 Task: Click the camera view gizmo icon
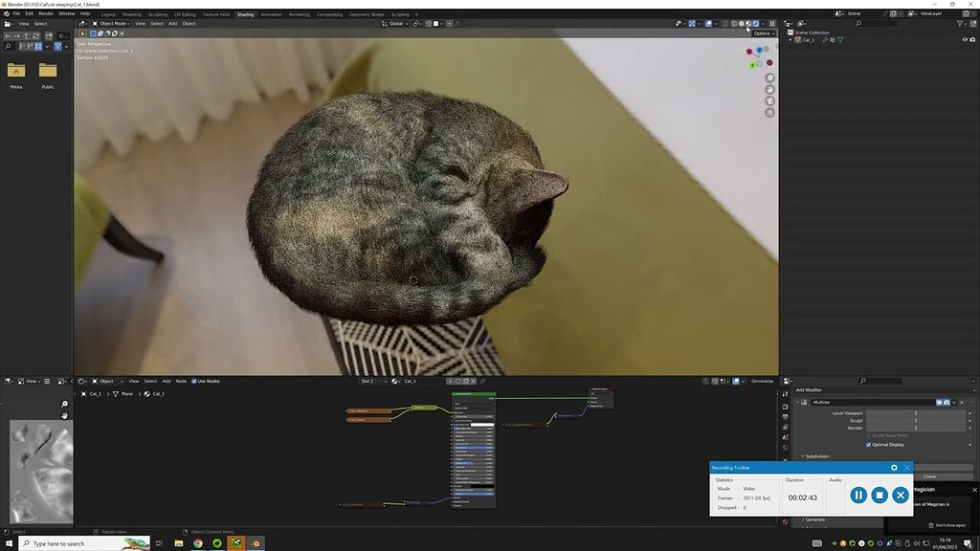click(x=769, y=99)
